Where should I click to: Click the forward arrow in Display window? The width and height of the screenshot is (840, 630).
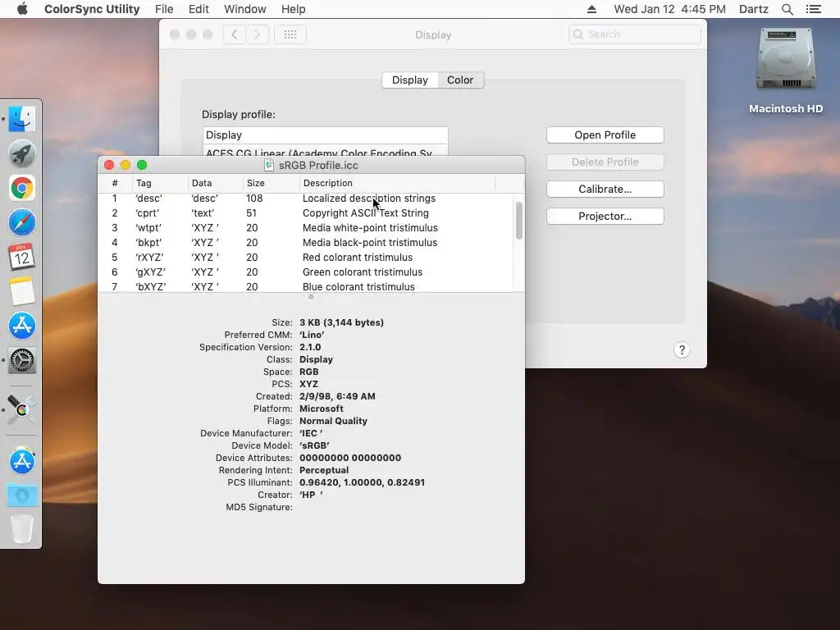tap(257, 34)
